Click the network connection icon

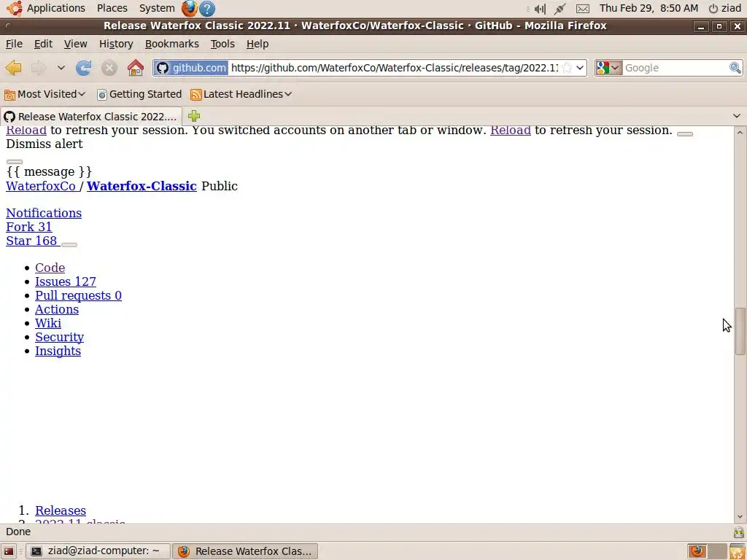[x=560, y=9]
